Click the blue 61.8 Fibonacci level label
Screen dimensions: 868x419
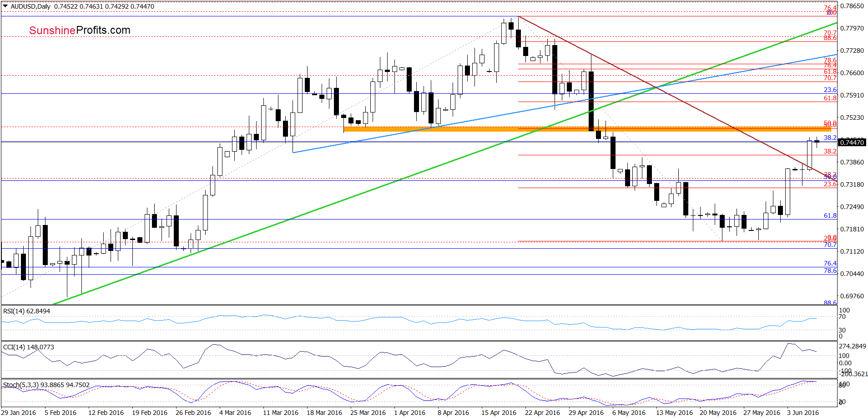click(x=830, y=215)
